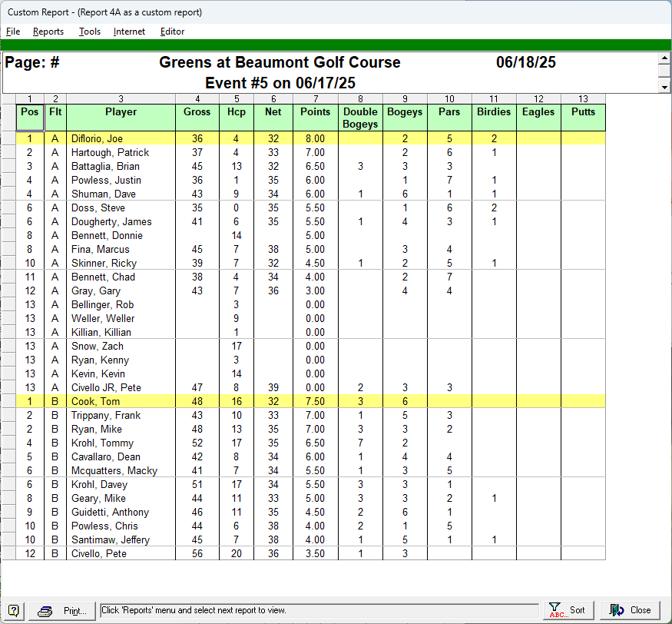
Task: Open the File menu
Action: (x=13, y=32)
